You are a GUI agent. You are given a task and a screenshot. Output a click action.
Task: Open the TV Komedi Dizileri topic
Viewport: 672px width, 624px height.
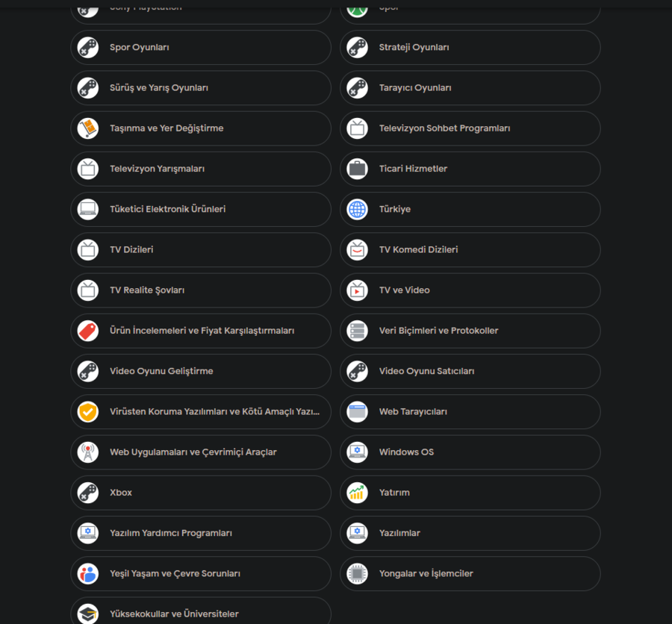pyautogui.click(x=470, y=250)
